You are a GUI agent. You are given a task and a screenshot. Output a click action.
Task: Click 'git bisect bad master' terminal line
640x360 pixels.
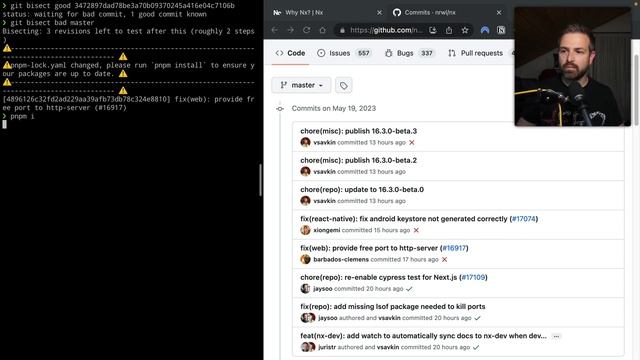(52, 23)
